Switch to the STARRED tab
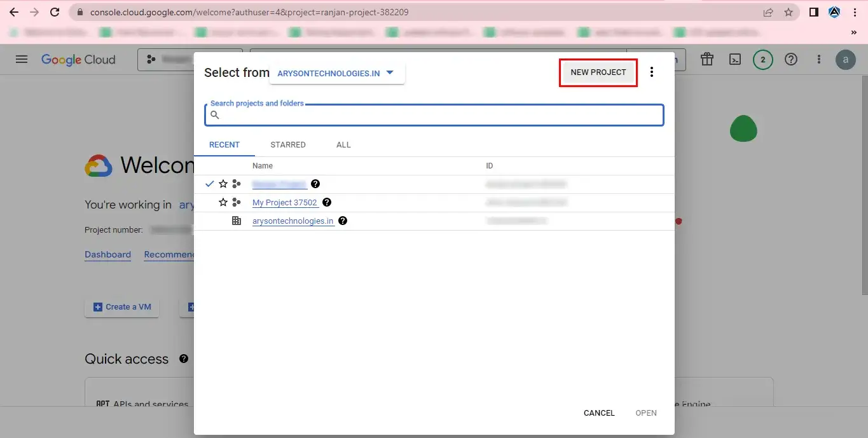This screenshot has width=868, height=438. [x=288, y=145]
